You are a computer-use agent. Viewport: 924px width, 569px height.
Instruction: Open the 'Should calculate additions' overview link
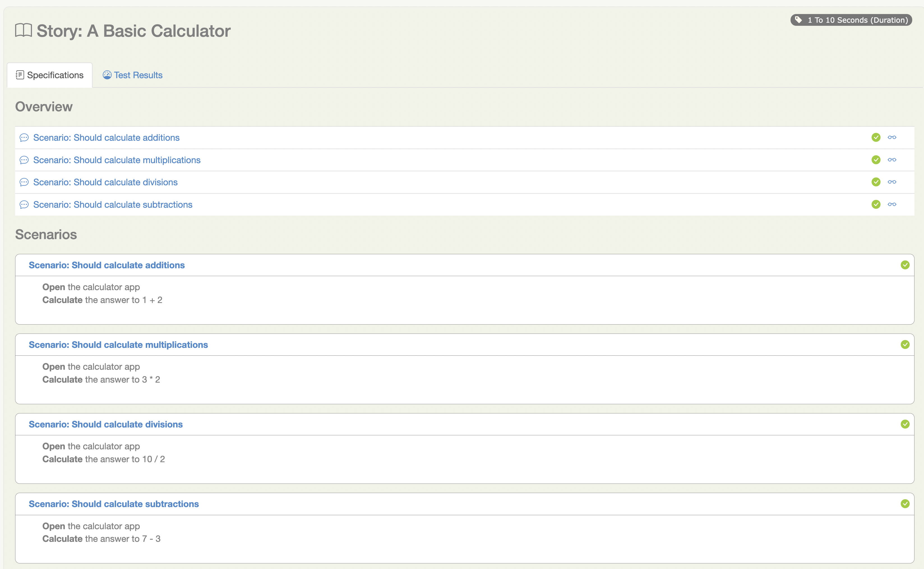coord(106,138)
